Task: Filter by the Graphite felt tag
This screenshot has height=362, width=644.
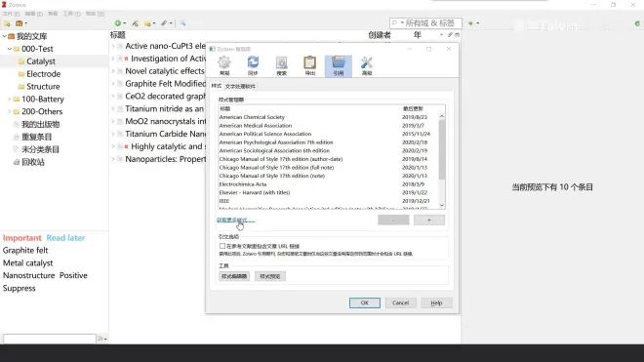Action: pyautogui.click(x=25, y=250)
